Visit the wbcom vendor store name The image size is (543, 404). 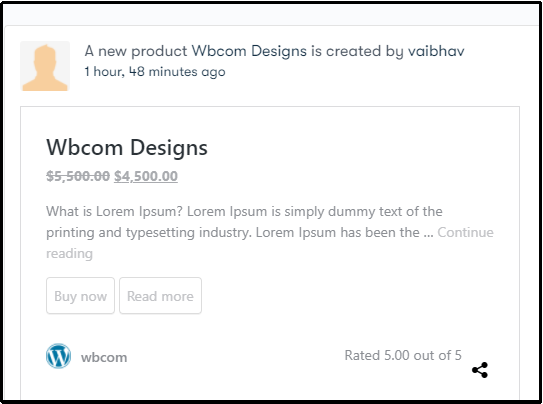(104, 357)
